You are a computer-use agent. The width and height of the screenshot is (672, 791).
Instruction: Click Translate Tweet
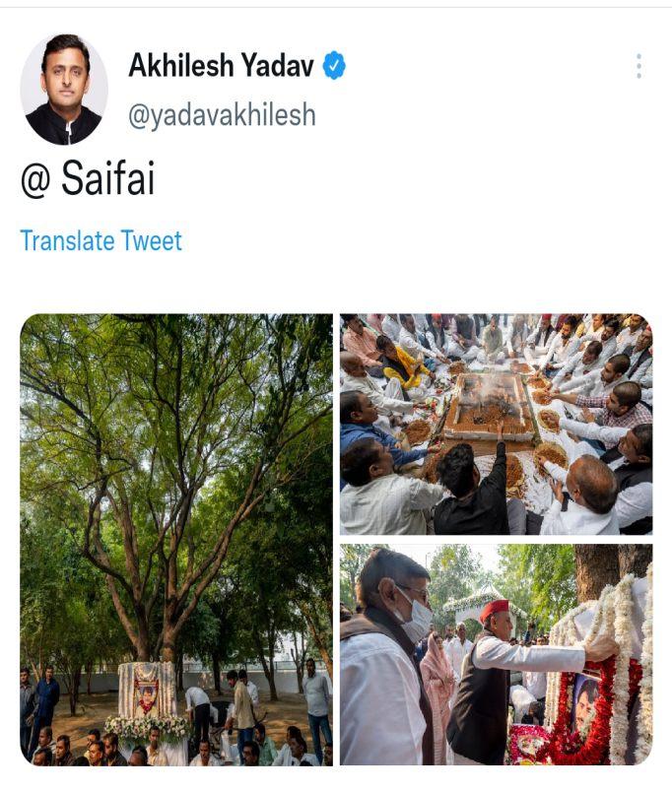click(101, 240)
